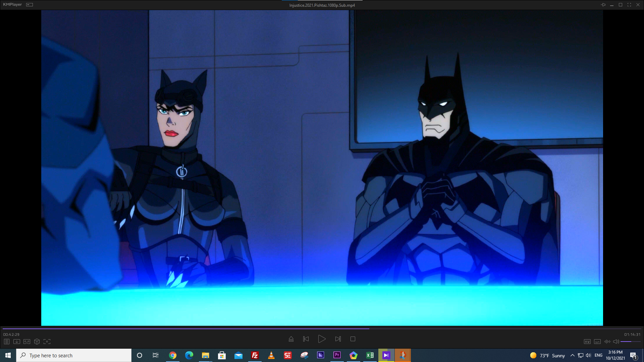Open the audio equalizer waveform icon
644x362 pixels.
coord(607,342)
